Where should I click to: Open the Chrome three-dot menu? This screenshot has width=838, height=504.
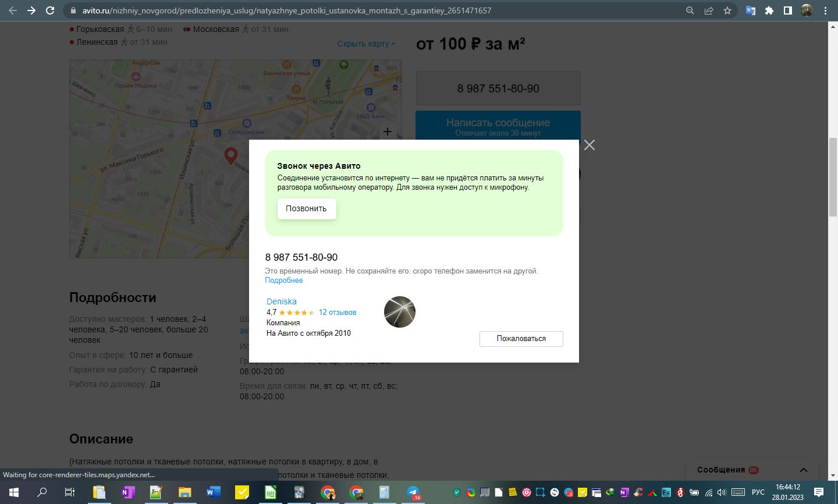825,10
